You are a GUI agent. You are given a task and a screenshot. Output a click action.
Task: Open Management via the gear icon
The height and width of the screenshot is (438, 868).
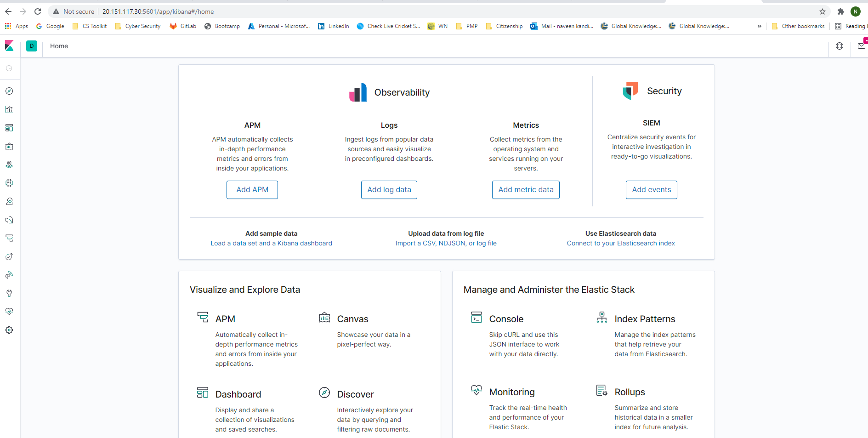click(x=9, y=330)
